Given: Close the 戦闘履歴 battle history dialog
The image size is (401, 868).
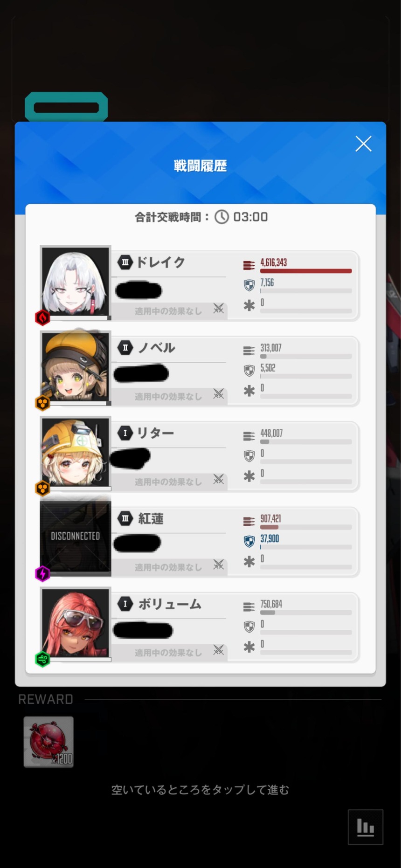Looking at the screenshot, I should pos(363,144).
